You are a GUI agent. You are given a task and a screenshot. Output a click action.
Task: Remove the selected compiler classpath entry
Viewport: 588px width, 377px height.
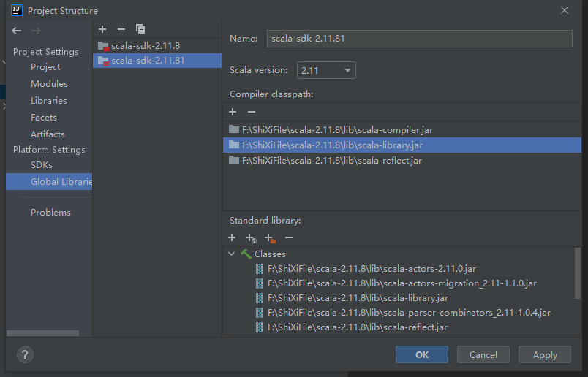click(252, 112)
